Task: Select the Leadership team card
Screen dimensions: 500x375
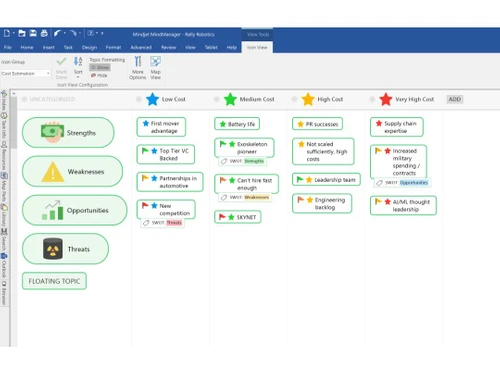Action: tap(326, 180)
